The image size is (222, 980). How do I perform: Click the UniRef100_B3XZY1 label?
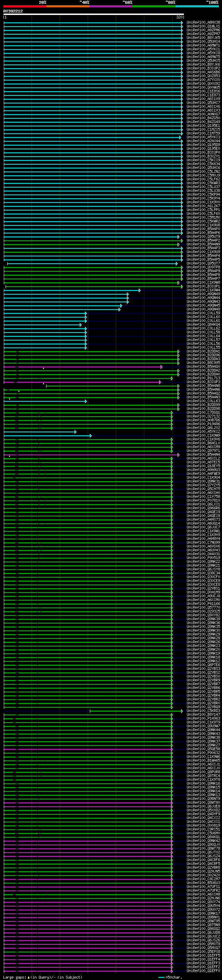pyautogui.click(x=203, y=156)
